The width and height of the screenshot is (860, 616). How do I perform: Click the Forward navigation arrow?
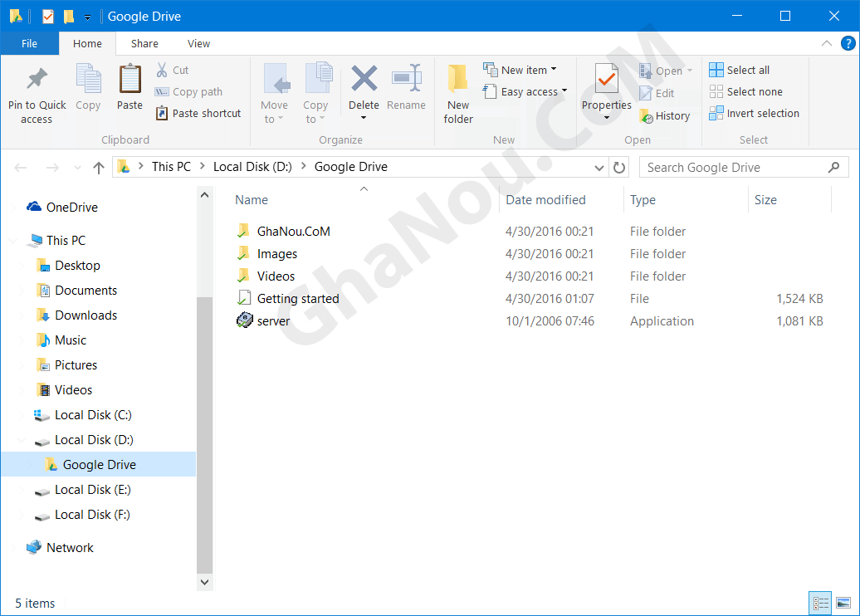point(52,168)
